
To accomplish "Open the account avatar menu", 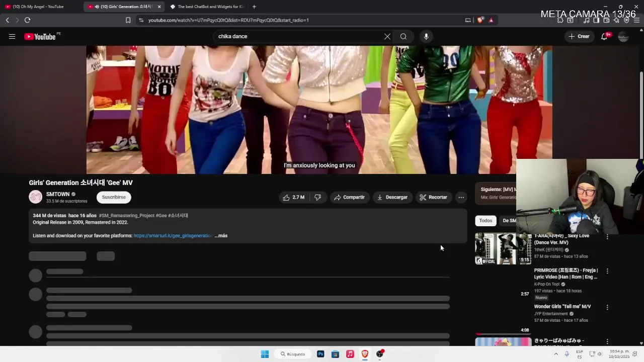I will coord(623,36).
